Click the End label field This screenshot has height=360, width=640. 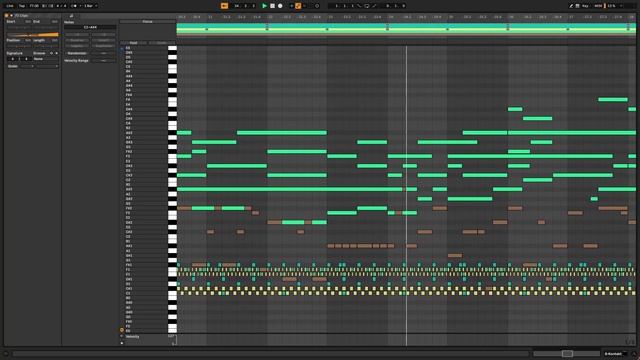tap(37, 21)
